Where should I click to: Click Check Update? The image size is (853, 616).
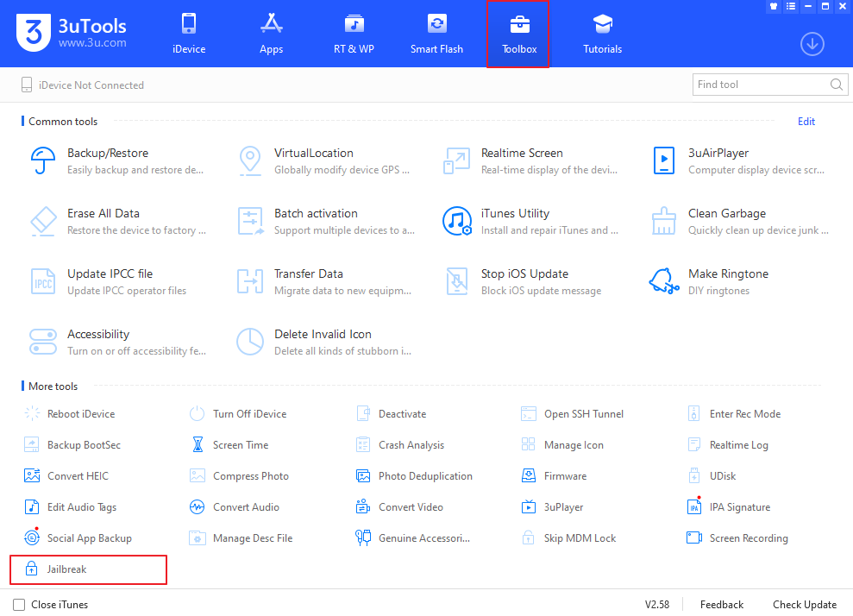pyautogui.click(x=805, y=605)
